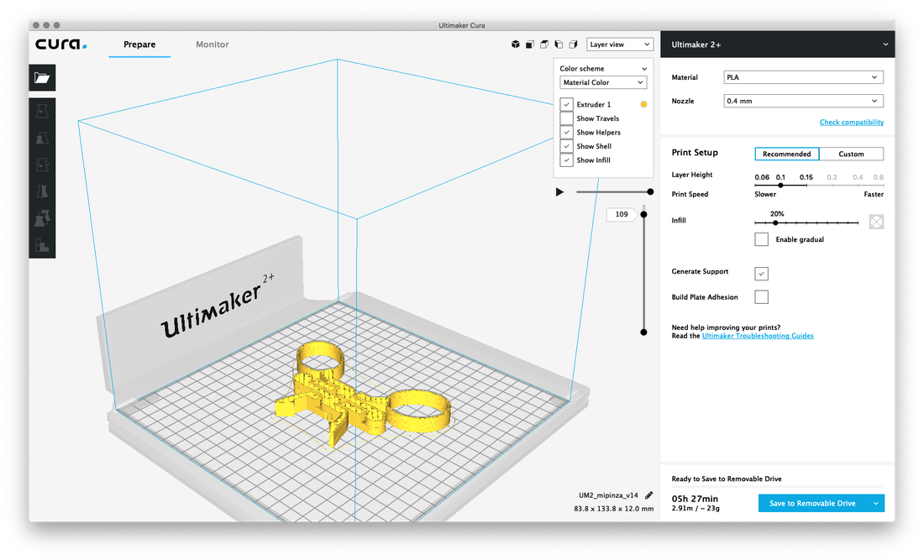Screen dimensions: 924x560
Task: Click job name UM2_mipinza_v14
Action: [x=608, y=495]
